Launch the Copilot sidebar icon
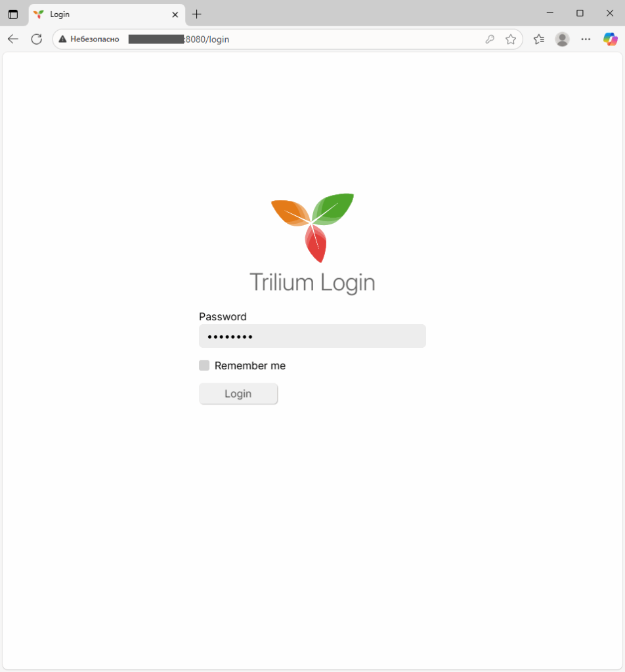The height and width of the screenshot is (672, 625). [610, 39]
